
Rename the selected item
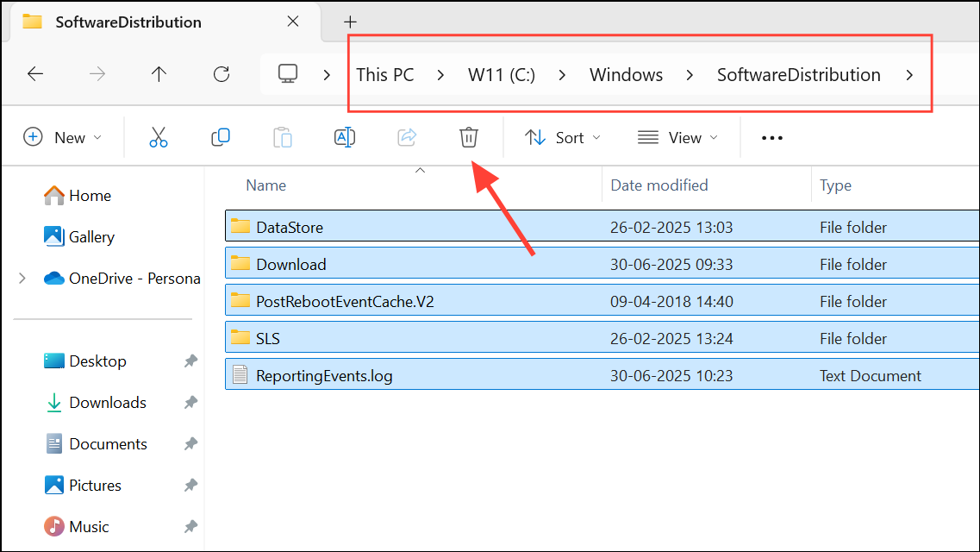click(x=344, y=137)
